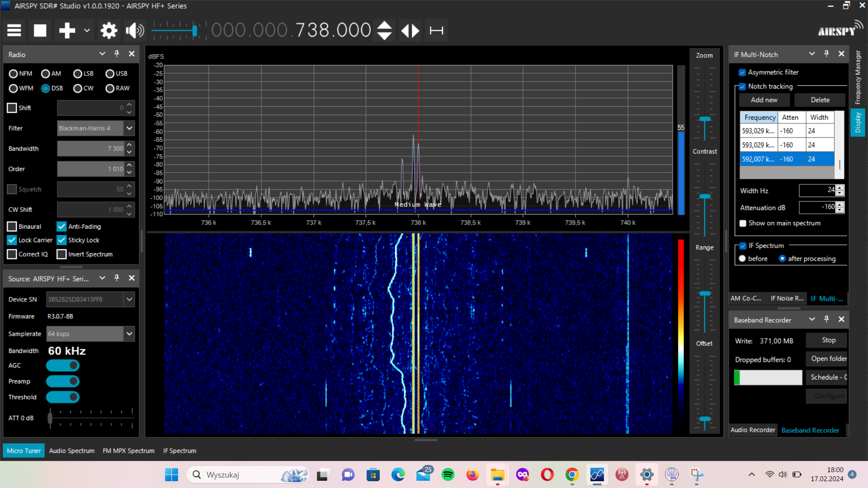Switch to the Audio Spectrum tab
This screenshot has width=868, height=488.
click(72, 450)
